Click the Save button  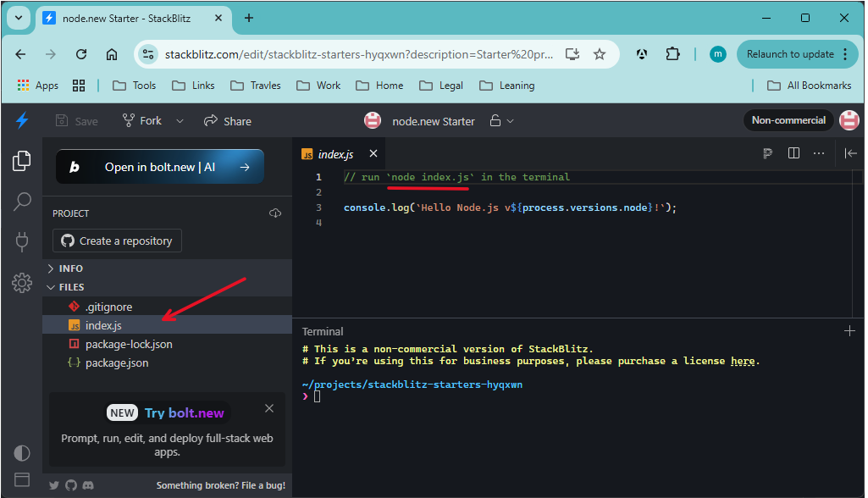[77, 121]
